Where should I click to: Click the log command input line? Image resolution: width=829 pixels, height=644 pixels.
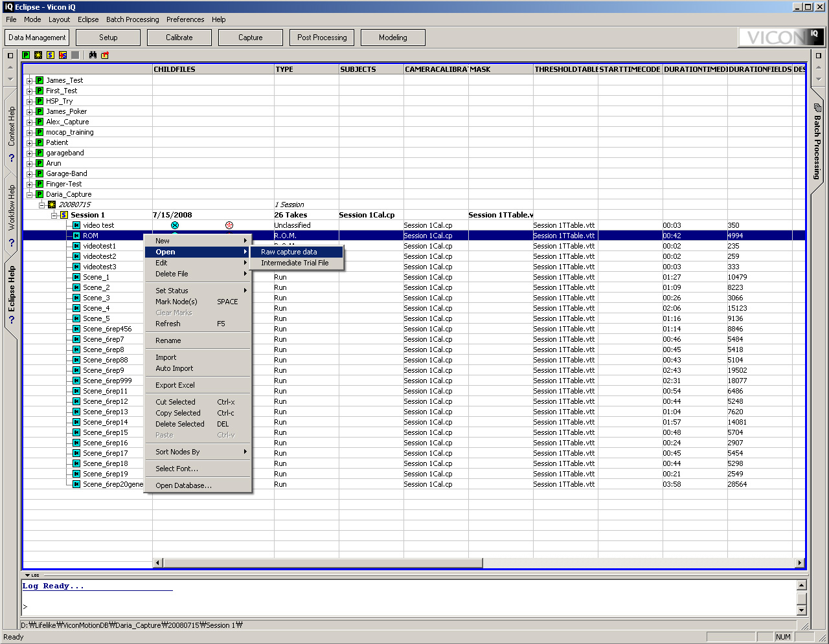[x=408, y=607]
